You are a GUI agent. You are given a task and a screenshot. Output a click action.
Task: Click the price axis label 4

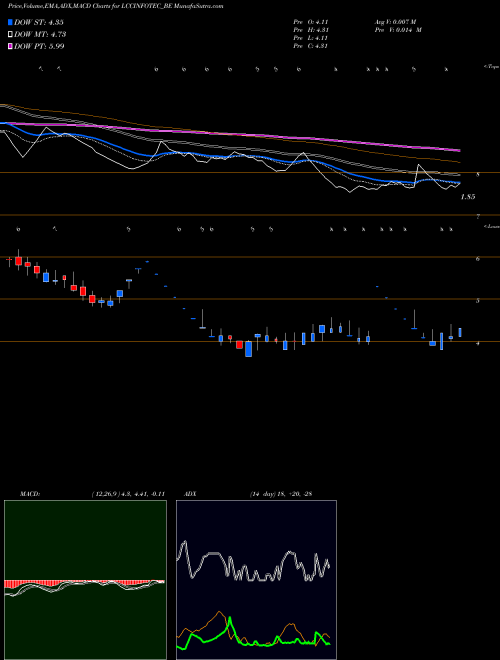click(x=478, y=343)
